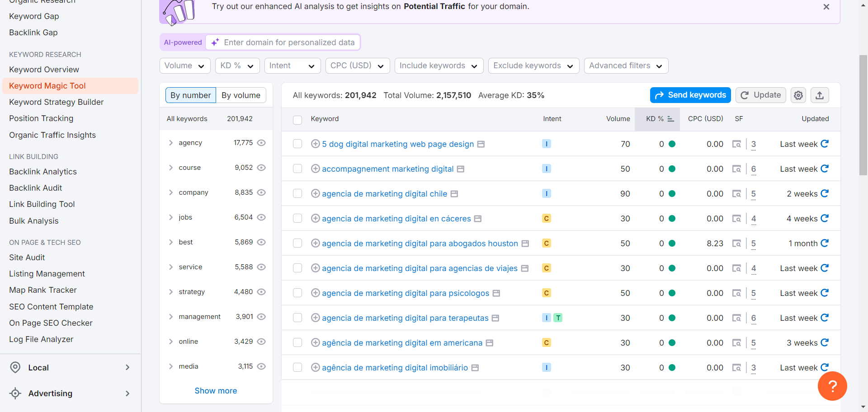View SERP icon for 'accompagnement marketing digital'
The width and height of the screenshot is (868, 412).
[736, 169]
